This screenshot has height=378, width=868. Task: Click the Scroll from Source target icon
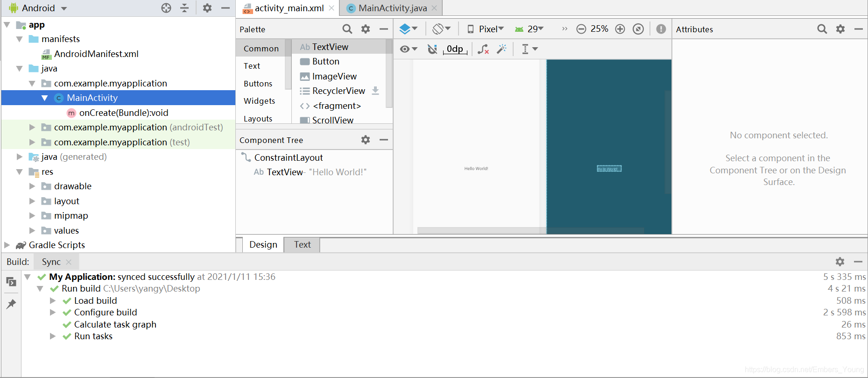pyautogui.click(x=166, y=8)
